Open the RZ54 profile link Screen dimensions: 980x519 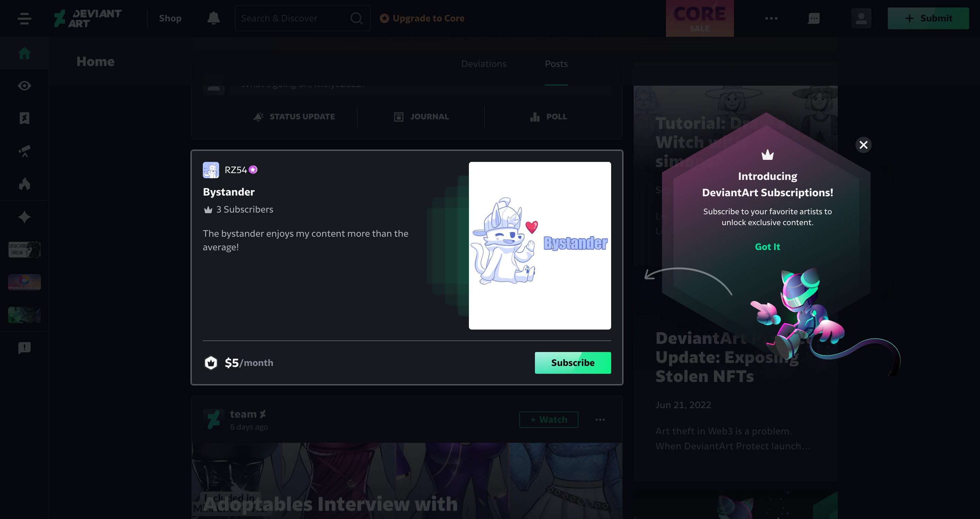(236, 170)
